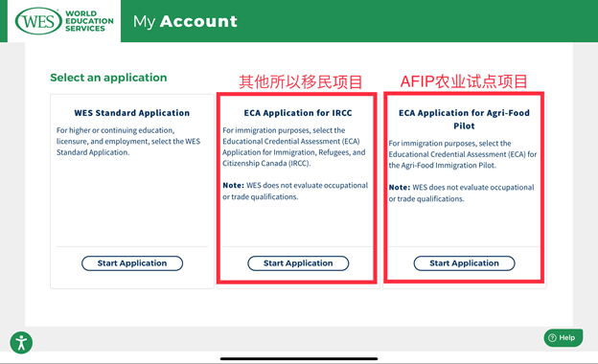Click the 'Select an application' heading
Viewport: 598px width, 364px height.
click(x=108, y=78)
